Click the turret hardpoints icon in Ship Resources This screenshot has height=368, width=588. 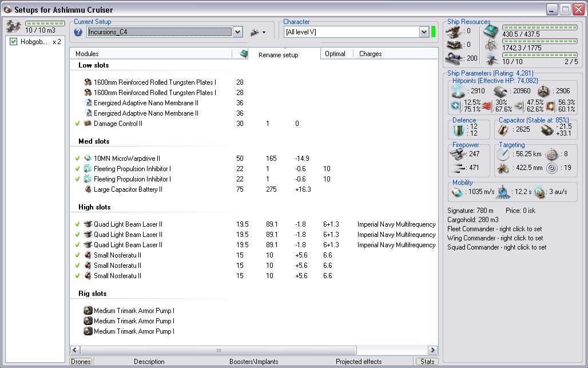click(454, 31)
